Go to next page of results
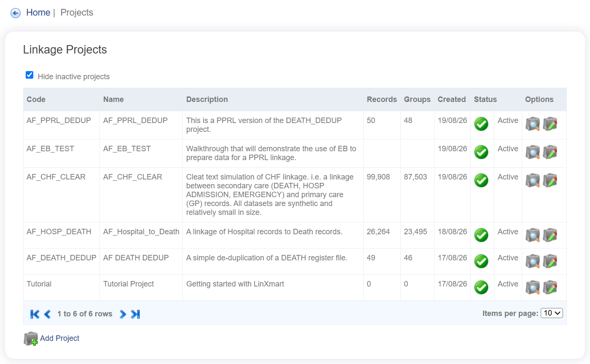Screen dimensions: 590x364 (123, 314)
